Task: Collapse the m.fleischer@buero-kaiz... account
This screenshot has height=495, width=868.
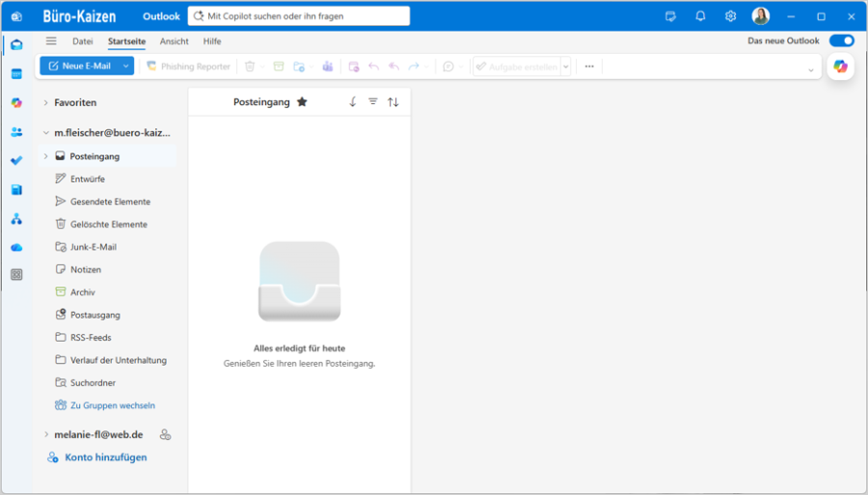Action: pos(46,133)
